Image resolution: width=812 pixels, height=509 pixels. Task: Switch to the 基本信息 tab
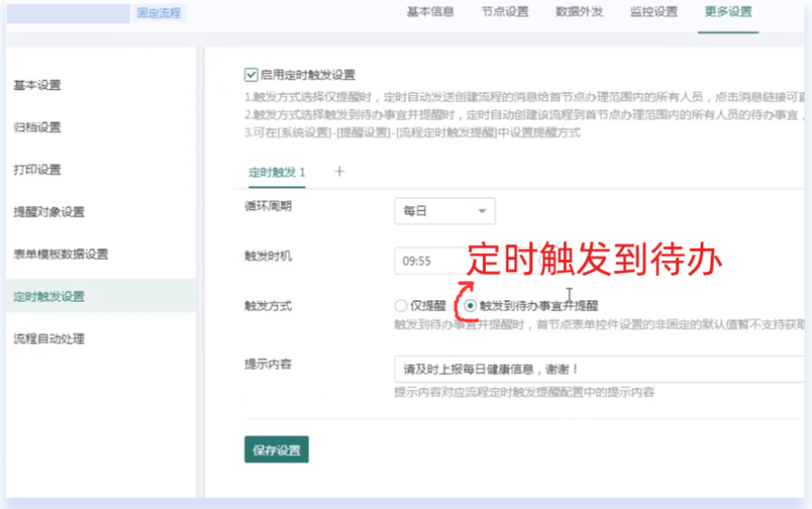point(430,12)
